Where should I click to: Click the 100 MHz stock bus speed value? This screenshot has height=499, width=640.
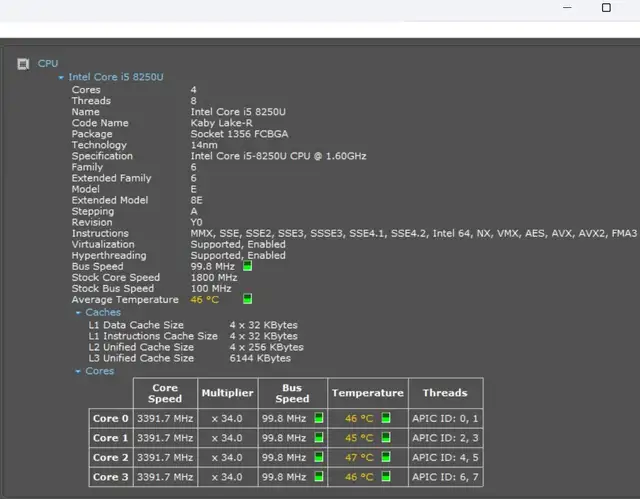[x=211, y=288]
